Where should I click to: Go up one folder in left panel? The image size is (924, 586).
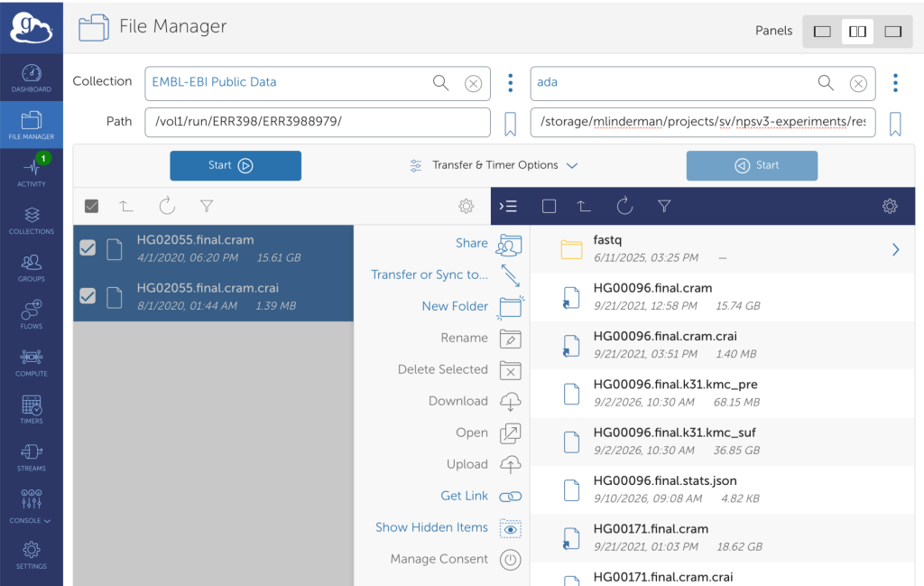tap(126, 206)
